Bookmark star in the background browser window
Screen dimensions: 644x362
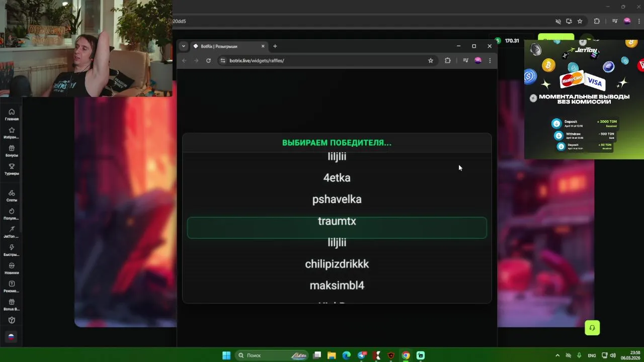[580, 21]
